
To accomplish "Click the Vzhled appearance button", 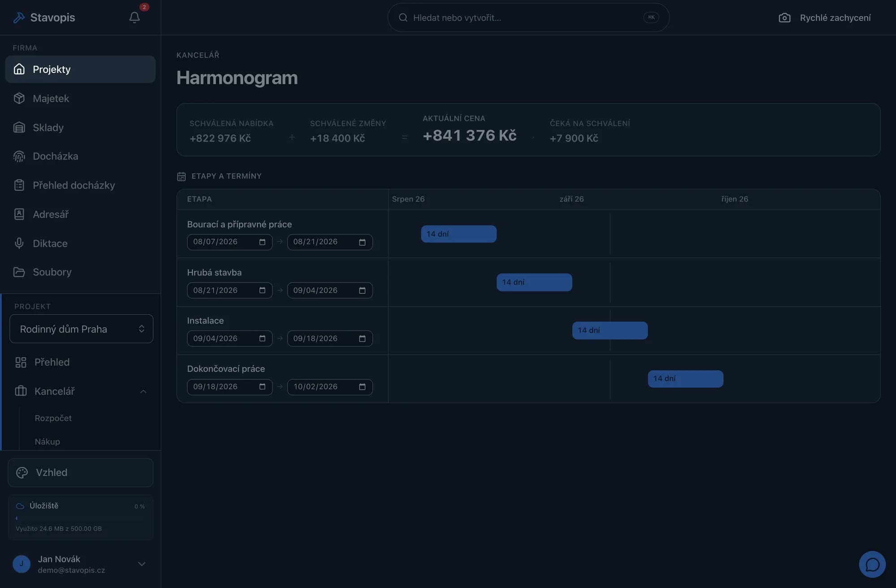I will click(81, 472).
